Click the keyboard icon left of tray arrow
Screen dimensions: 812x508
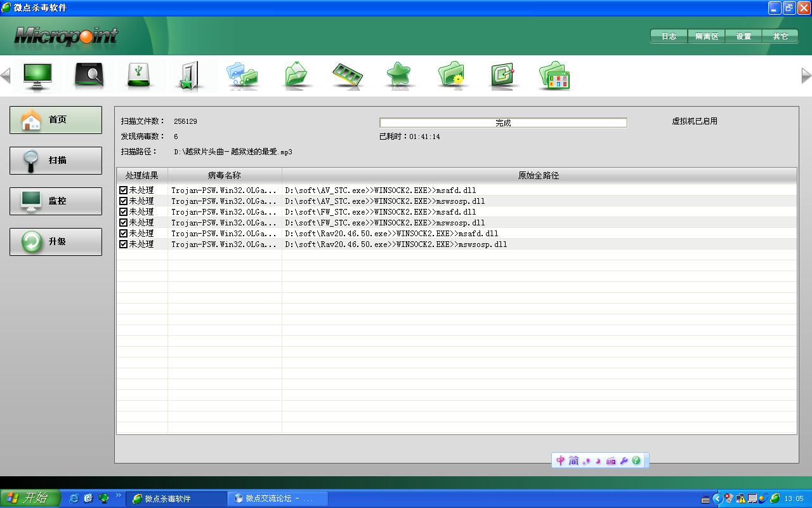pyautogui.click(x=705, y=499)
